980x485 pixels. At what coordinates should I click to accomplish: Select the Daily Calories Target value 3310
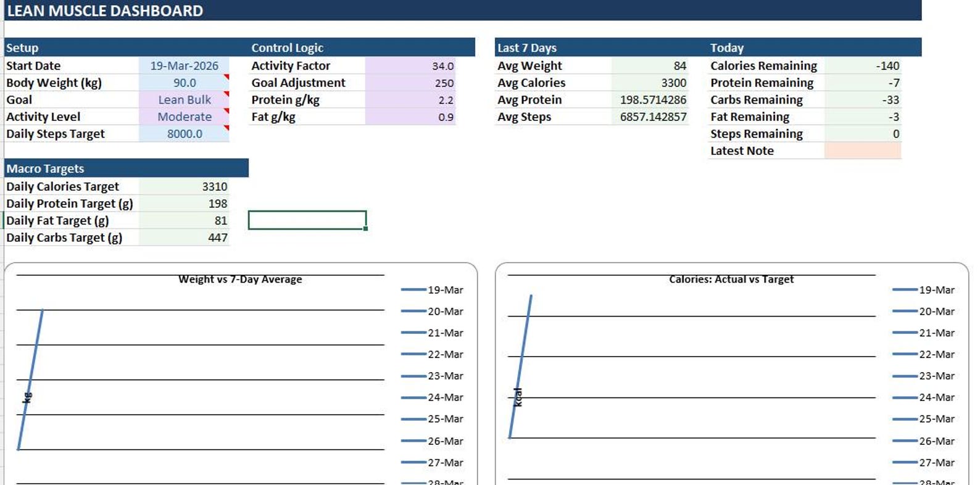184,186
